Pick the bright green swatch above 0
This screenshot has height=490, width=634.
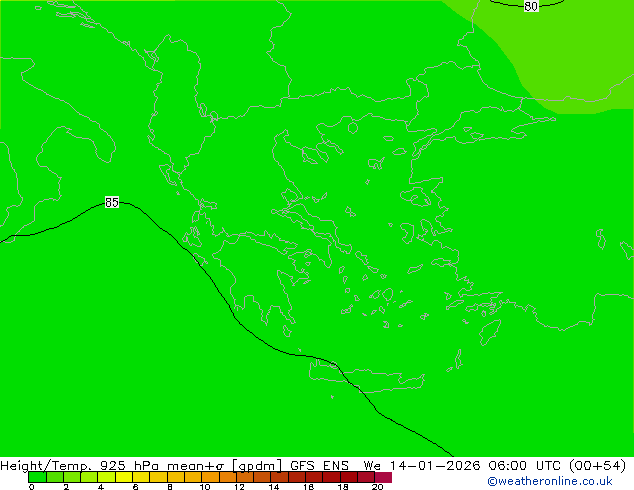coord(37,477)
